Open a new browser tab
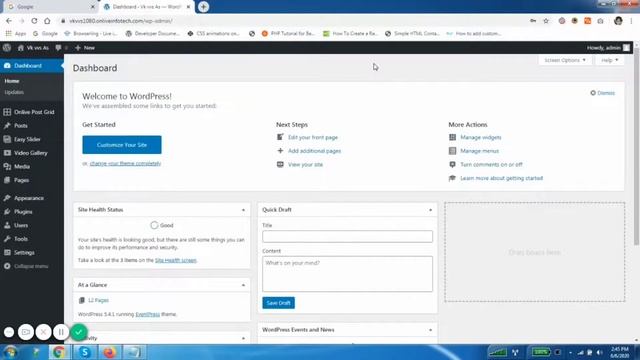 point(203,7)
